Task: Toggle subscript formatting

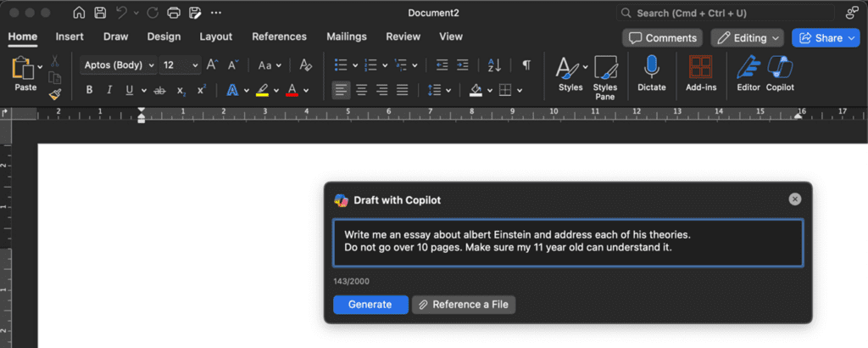Action: [181, 90]
